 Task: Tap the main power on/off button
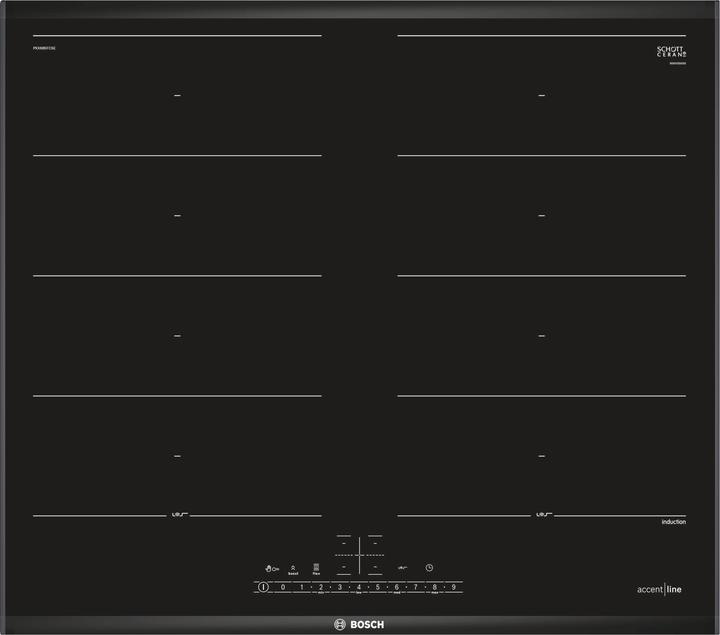(x=263, y=587)
